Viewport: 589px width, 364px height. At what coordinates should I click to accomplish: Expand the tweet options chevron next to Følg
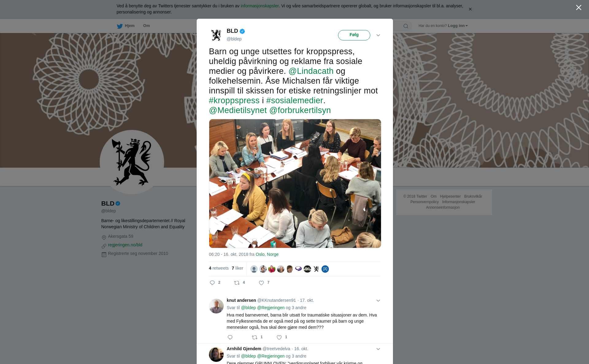378,35
